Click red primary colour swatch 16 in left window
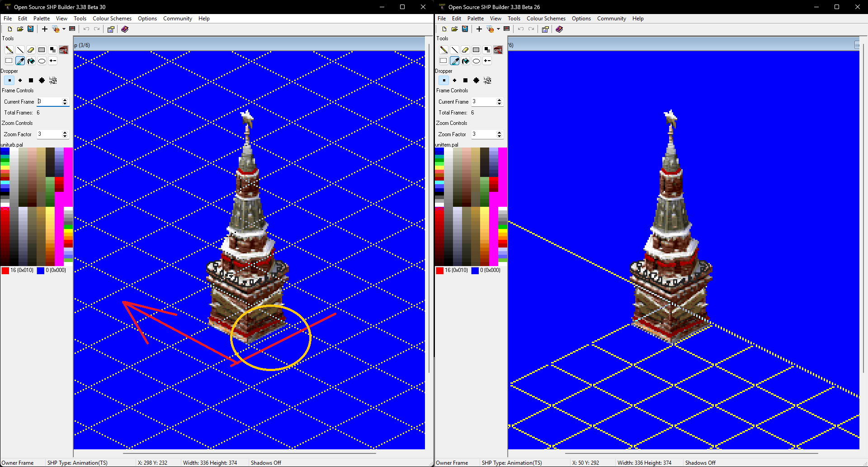 [x=5, y=271]
